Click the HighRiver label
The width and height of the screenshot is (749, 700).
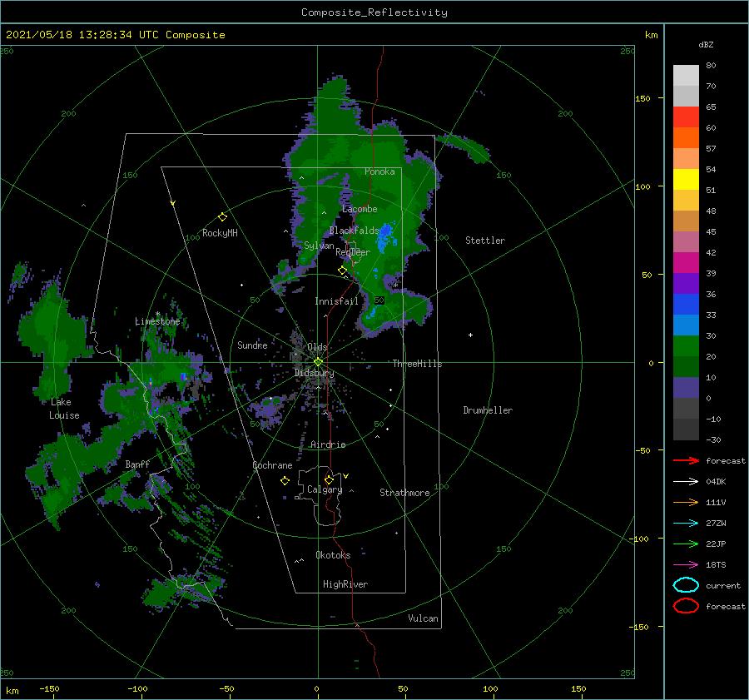345,584
